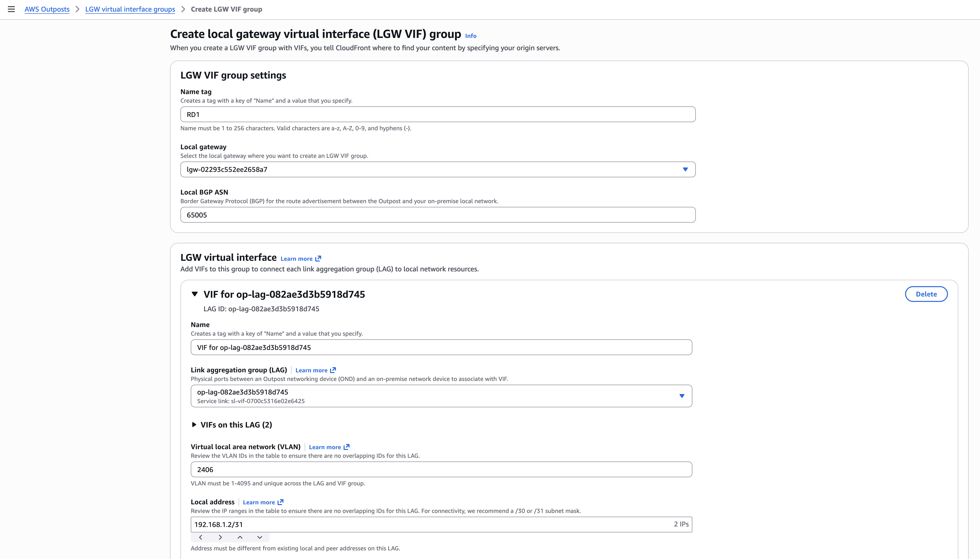This screenshot has height=559, width=980.
Task: Click the up arrow below local address field
Action: (x=240, y=537)
